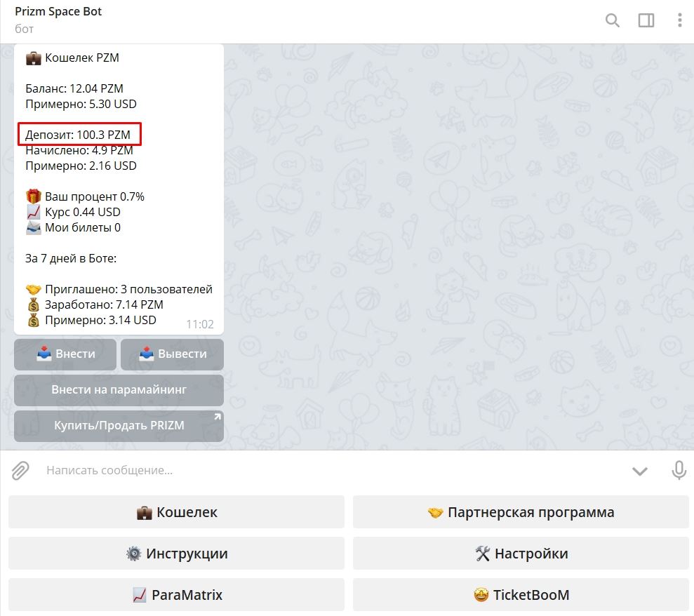Collapse bot keyboard with the chevron arrow

pyautogui.click(x=639, y=471)
